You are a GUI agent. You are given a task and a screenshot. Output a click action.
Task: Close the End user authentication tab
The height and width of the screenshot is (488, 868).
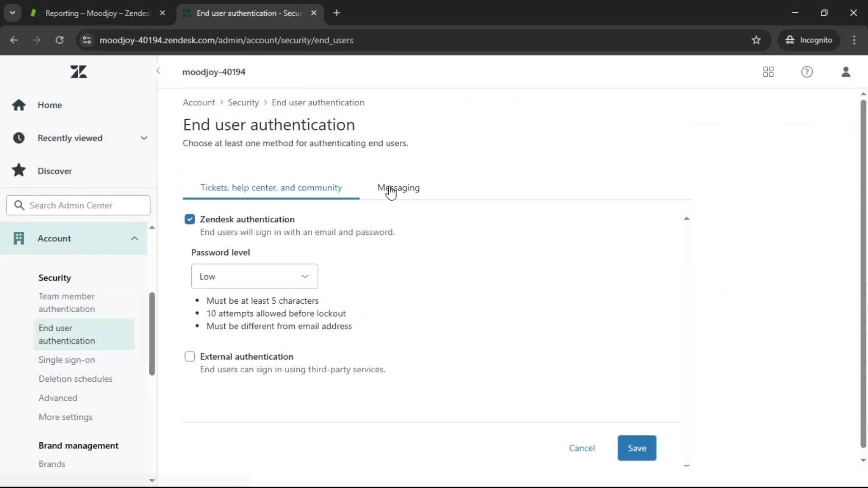point(314,13)
